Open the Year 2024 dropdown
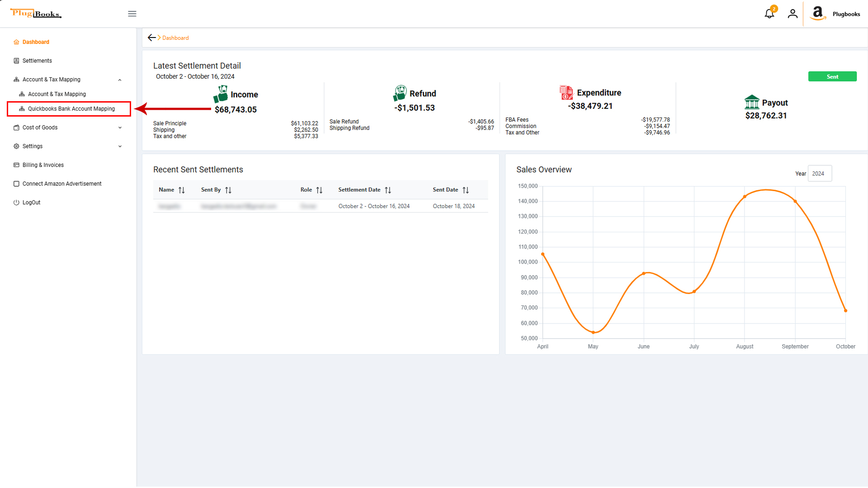The image size is (868, 488). point(820,174)
